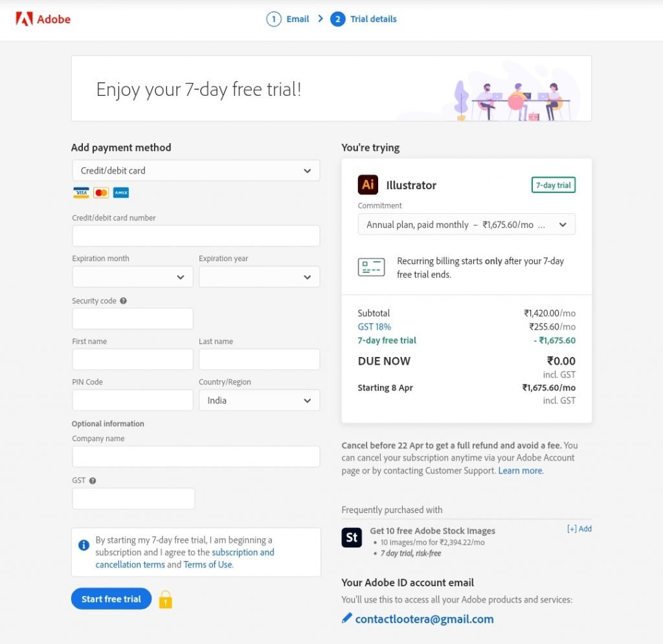The height and width of the screenshot is (644, 663).
Task: Click the Start free trial button
Action: tap(111, 599)
